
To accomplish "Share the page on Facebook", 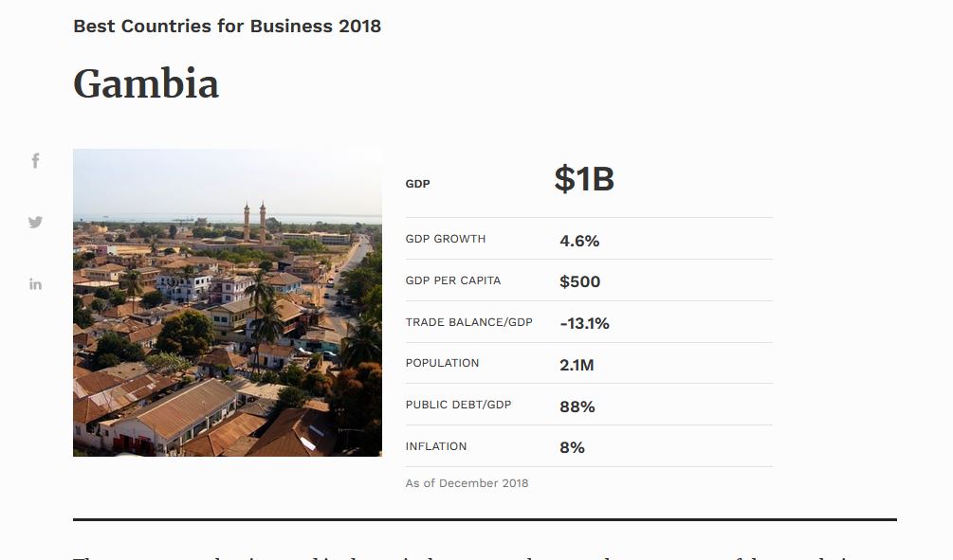I will tap(36, 161).
